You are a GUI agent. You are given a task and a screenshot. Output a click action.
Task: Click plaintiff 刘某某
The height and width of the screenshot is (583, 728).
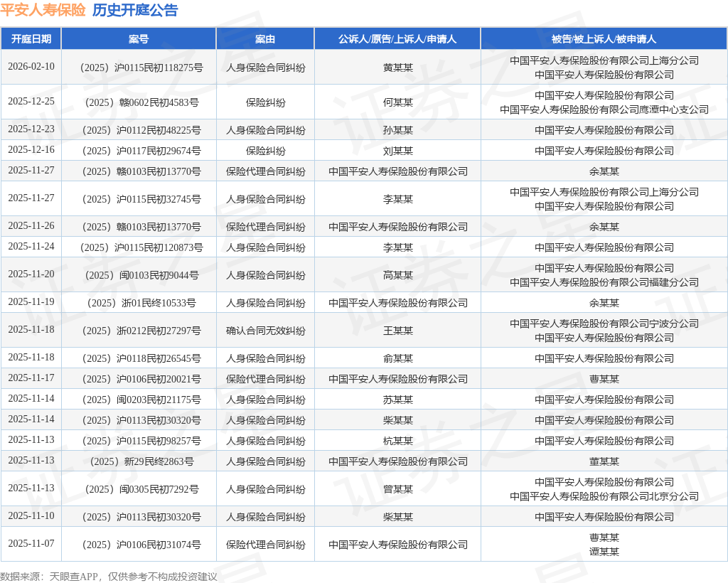point(398,151)
